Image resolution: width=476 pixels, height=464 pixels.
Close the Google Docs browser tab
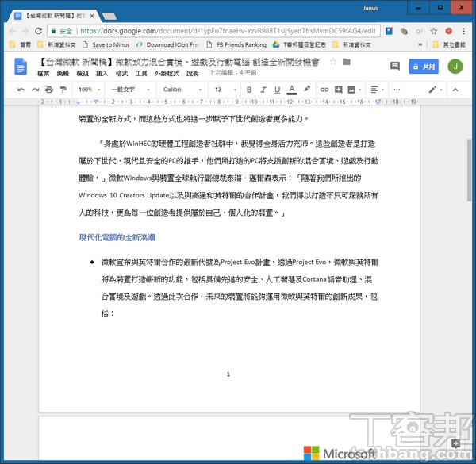[92, 16]
